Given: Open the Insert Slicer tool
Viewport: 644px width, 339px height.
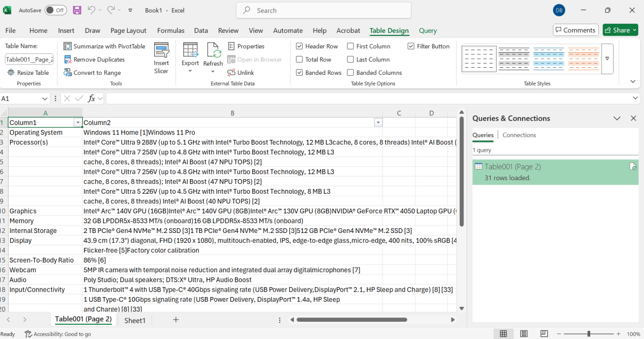Looking at the screenshot, I should (161, 58).
